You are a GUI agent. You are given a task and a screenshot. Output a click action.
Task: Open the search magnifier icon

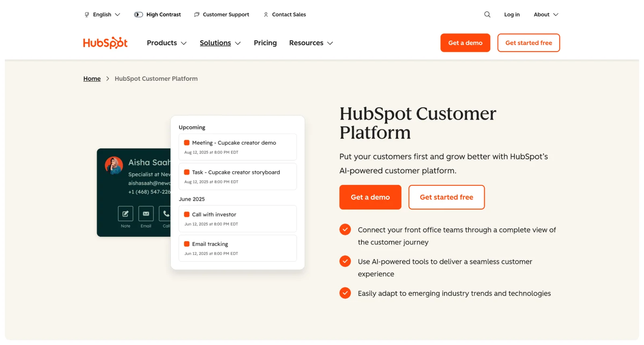pyautogui.click(x=487, y=14)
